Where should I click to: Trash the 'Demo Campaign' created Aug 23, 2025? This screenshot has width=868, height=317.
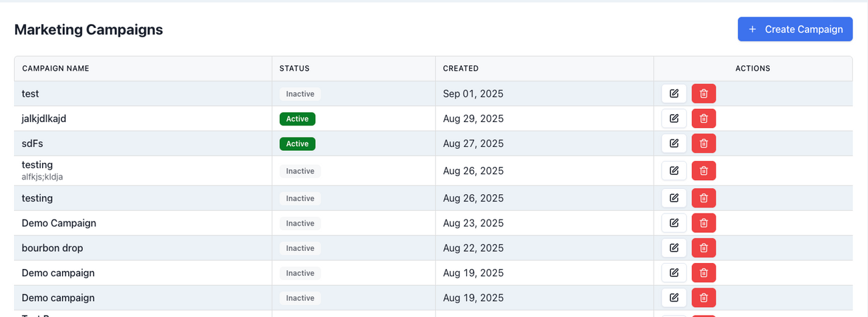[x=703, y=223]
